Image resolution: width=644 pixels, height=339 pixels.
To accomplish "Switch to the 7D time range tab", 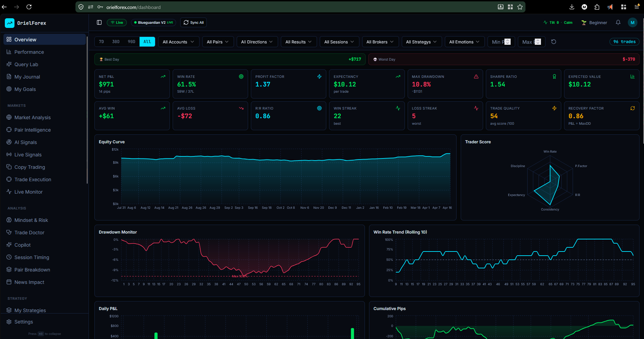I will (x=101, y=41).
